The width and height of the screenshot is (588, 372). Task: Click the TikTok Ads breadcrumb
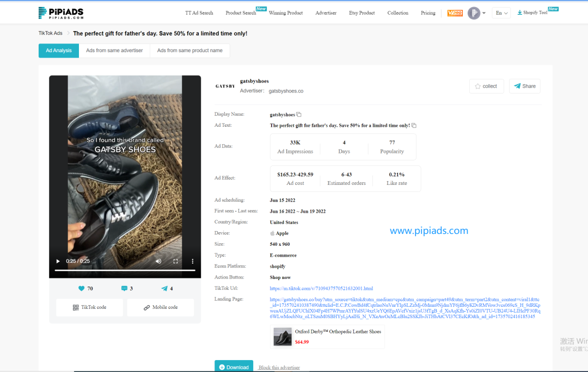tap(50, 33)
